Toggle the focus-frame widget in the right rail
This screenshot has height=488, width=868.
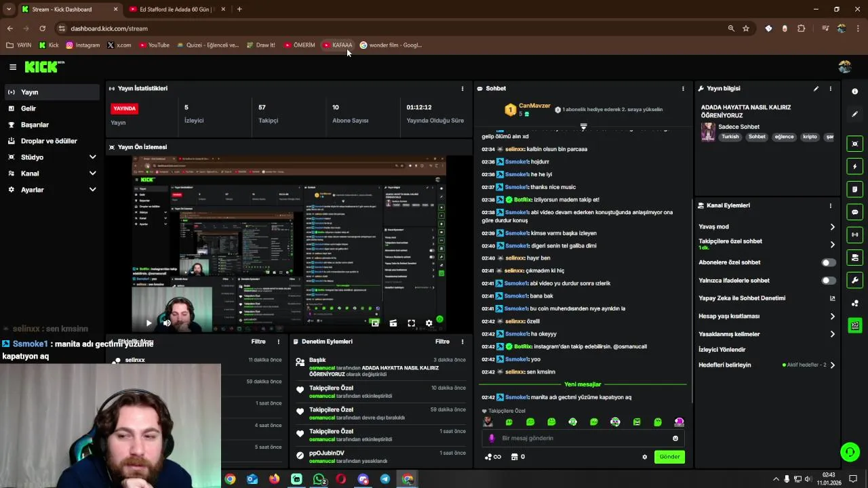click(x=854, y=144)
